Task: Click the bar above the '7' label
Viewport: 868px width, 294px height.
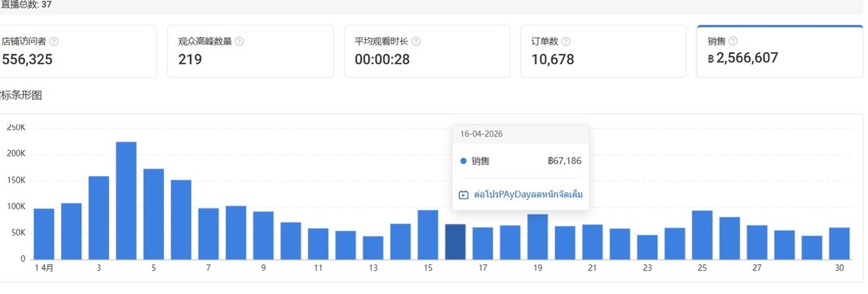Action: (x=208, y=234)
